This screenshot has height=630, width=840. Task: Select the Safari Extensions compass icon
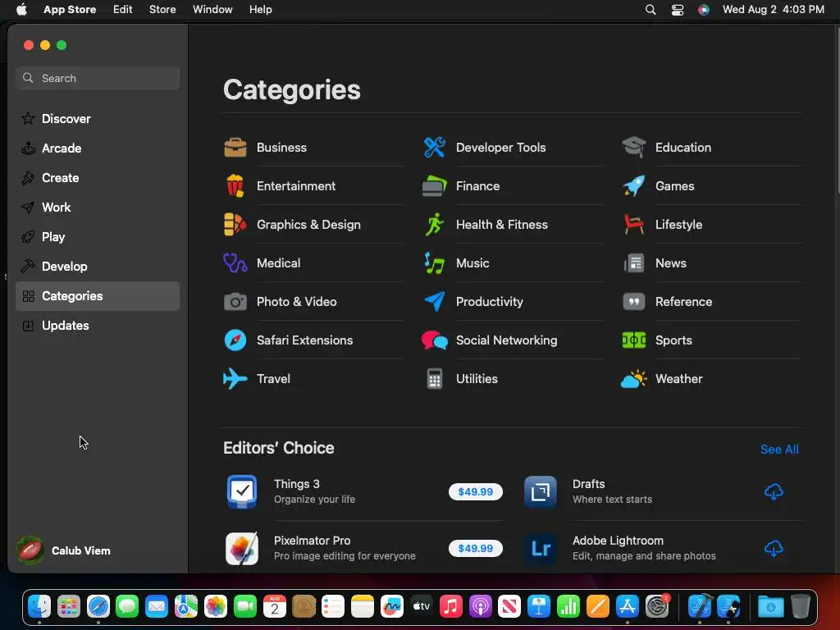(x=235, y=340)
